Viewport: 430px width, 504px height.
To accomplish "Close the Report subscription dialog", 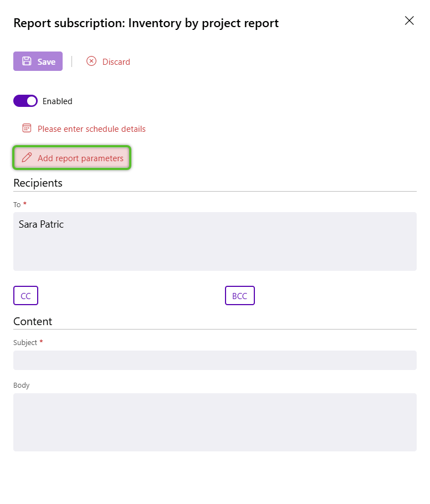I will pos(409,21).
